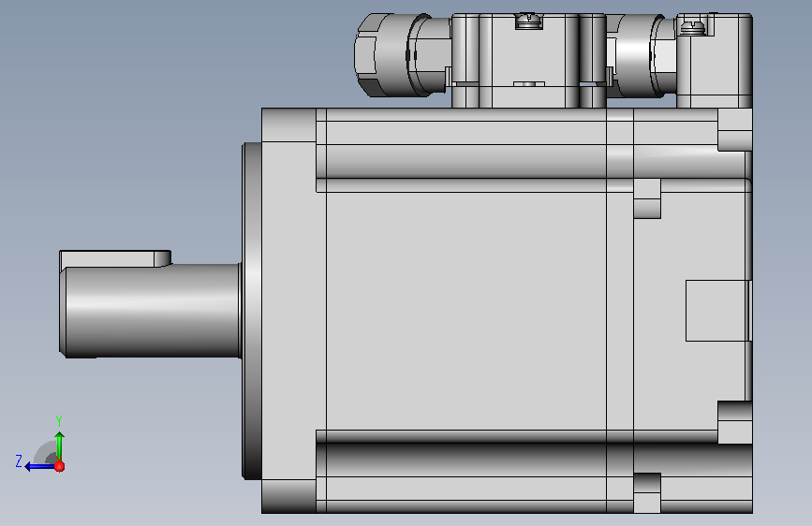Select the round connector cap at top left
The height and width of the screenshot is (526, 812).
coord(382,55)
